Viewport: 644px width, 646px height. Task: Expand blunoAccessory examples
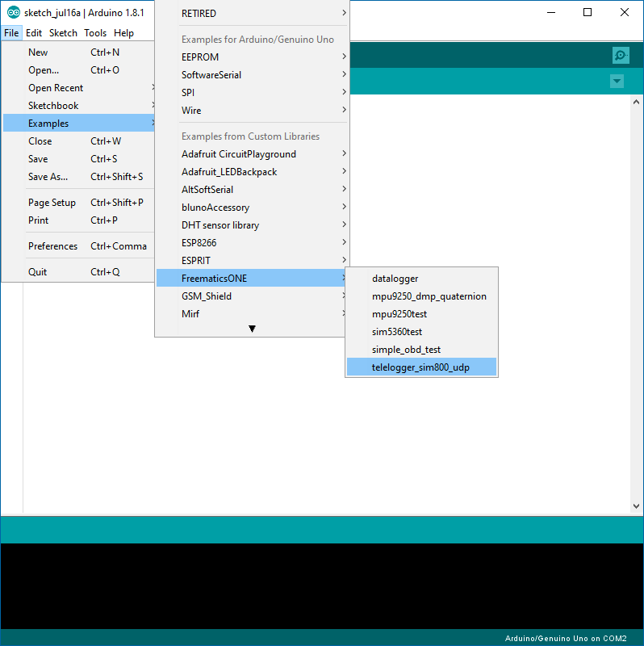point(253,207)
